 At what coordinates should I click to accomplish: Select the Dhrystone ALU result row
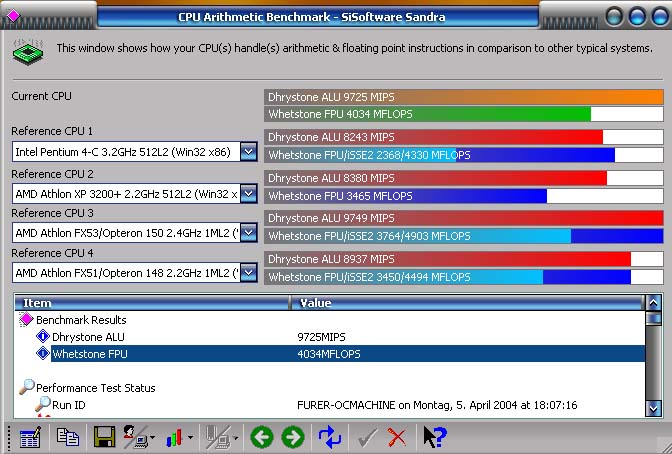point(88,337)
